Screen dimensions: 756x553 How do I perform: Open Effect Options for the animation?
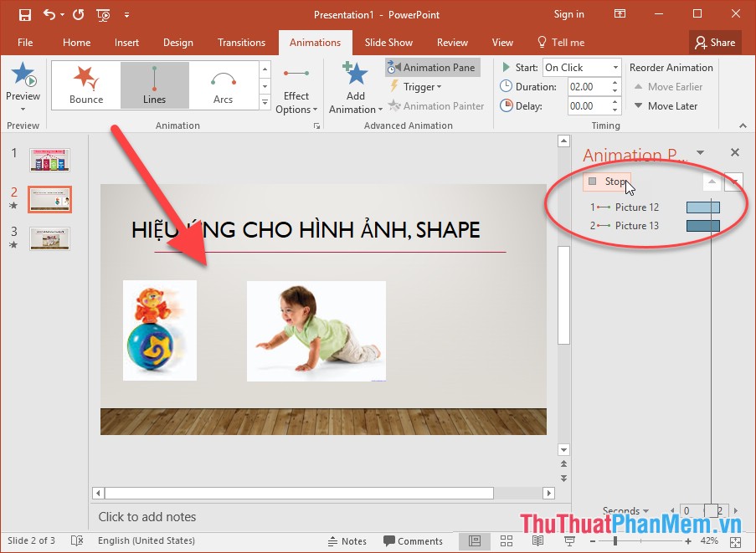click(x=296, y=86)
